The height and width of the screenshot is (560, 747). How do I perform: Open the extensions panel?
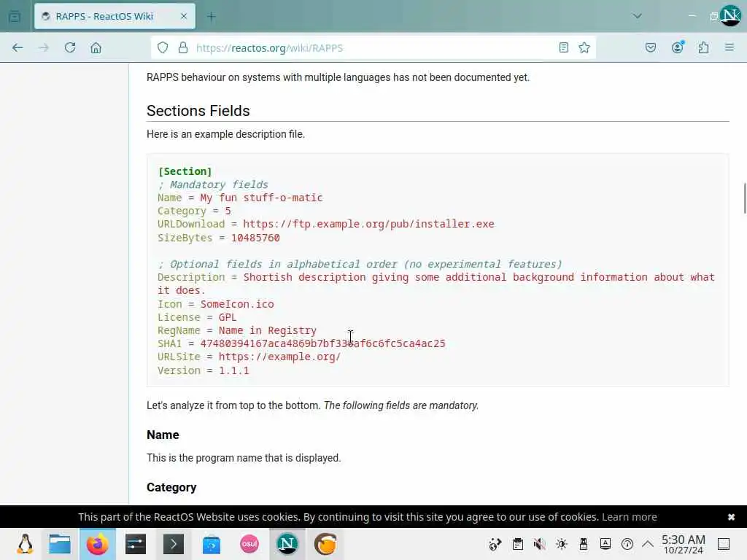click(x=704, y=47)
